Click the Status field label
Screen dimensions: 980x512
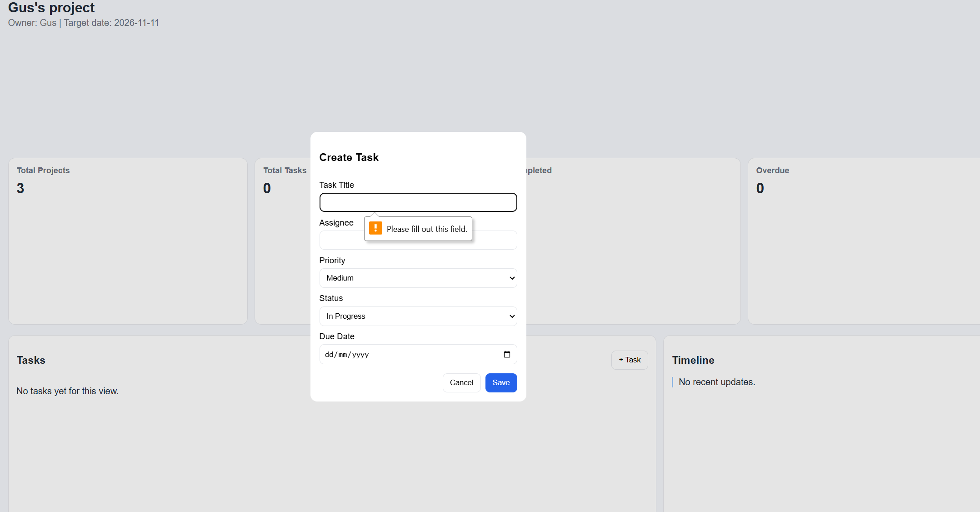pos(331,298)
